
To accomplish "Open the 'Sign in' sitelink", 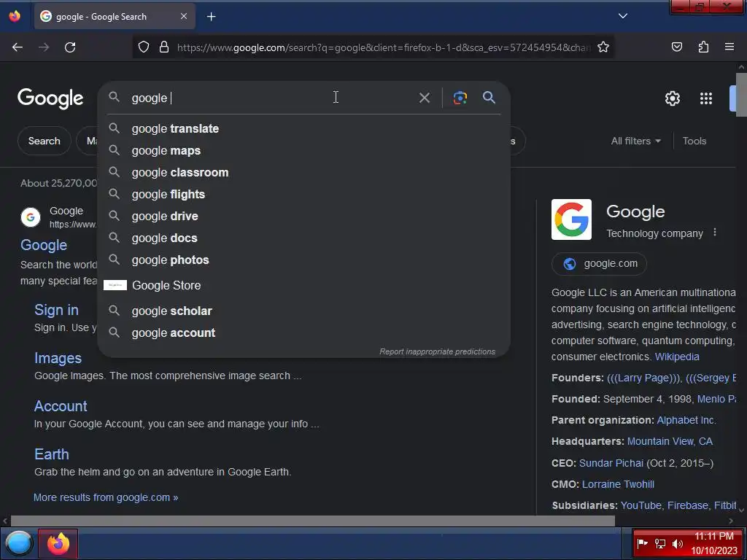I will point(56,310).
